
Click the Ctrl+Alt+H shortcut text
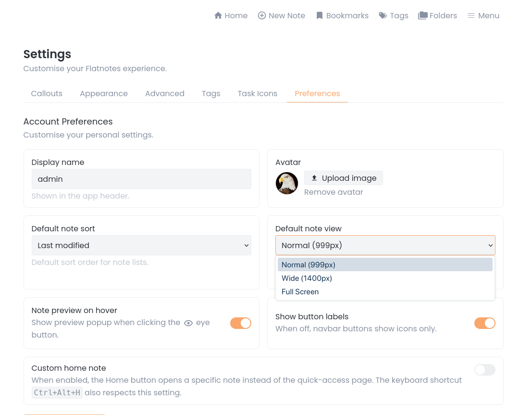click(x=57, y=392)
